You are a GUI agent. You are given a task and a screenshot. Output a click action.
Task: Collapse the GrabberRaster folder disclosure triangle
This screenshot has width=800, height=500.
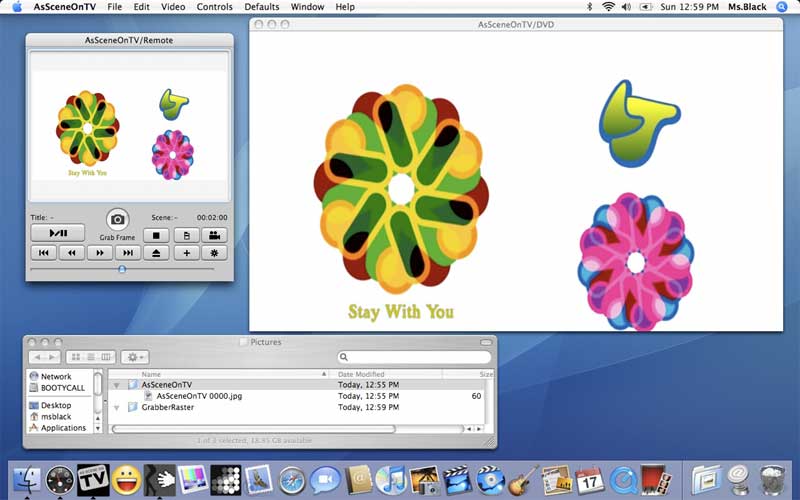point(116,408)
